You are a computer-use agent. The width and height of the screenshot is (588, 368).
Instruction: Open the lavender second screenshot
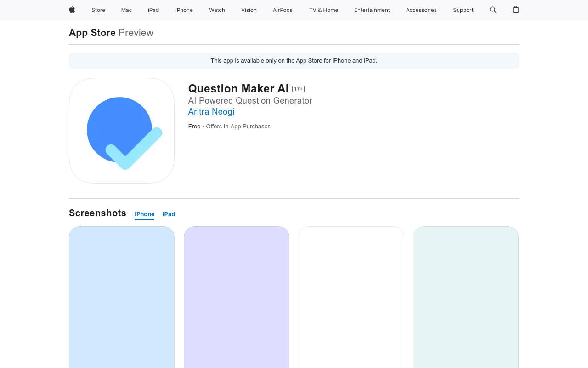237,297
